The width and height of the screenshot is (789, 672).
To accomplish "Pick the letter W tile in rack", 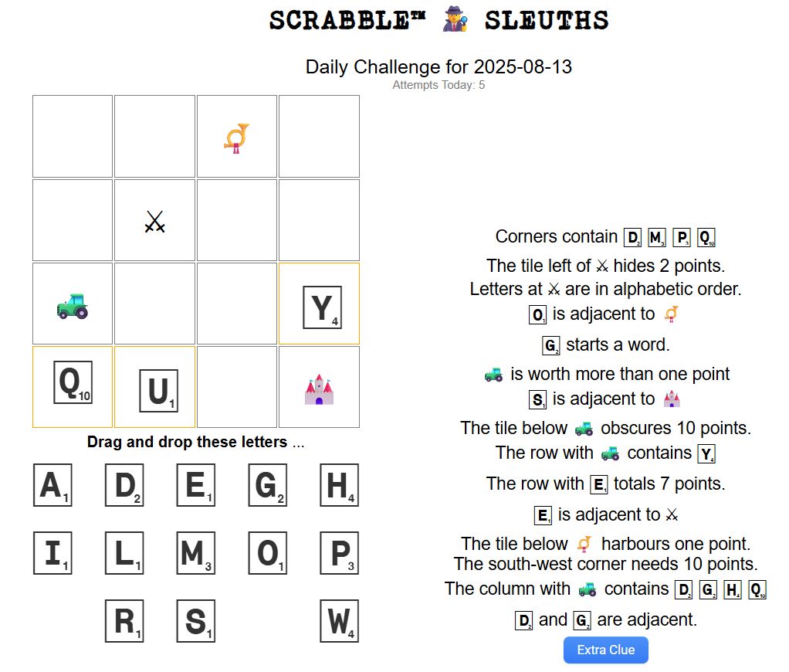I will [340, 621].
